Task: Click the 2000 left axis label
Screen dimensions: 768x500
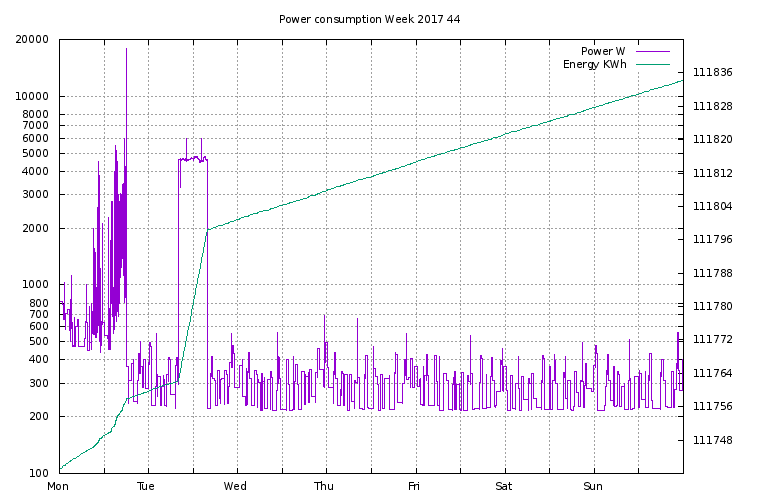Action: (36, 228)
